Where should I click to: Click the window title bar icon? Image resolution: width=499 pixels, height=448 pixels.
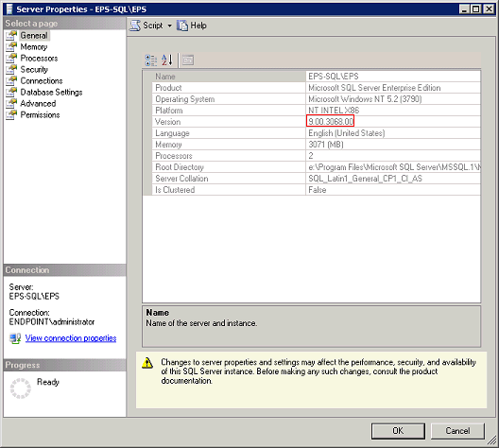click(x=9, y=9)
